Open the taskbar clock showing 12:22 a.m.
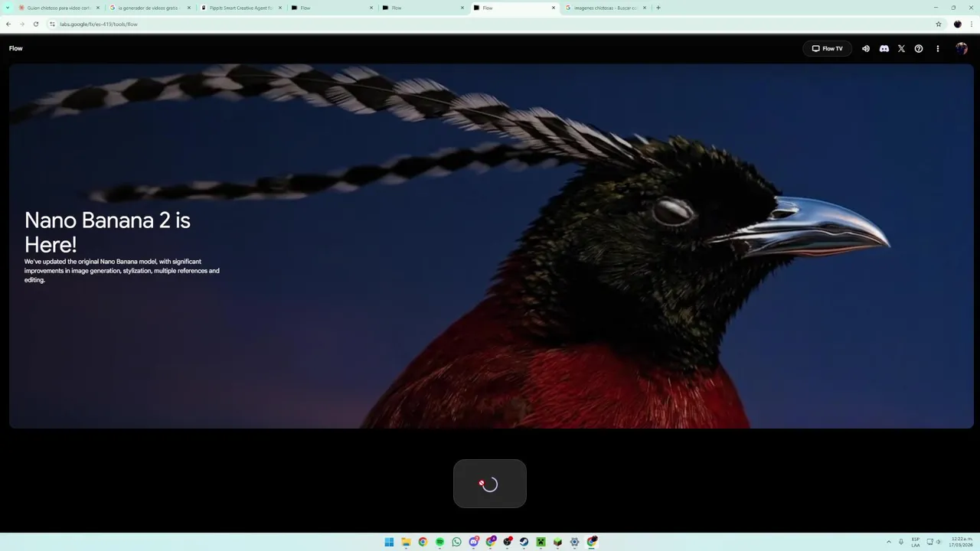This screenshot has height=551, width=980. coord(962,542)
